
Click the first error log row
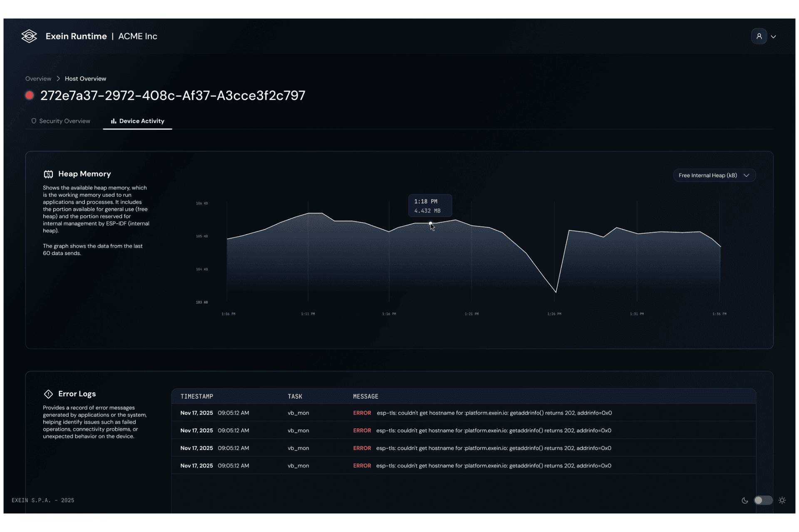[463, 413]
